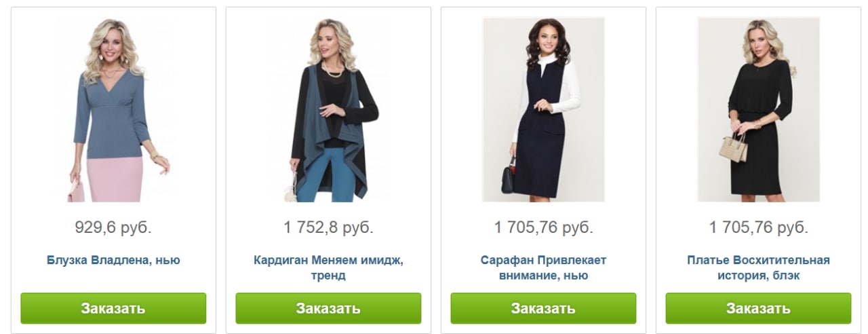Open the Платье Восхитительная история product photo

pyautogui.click(x=758, y=109)
